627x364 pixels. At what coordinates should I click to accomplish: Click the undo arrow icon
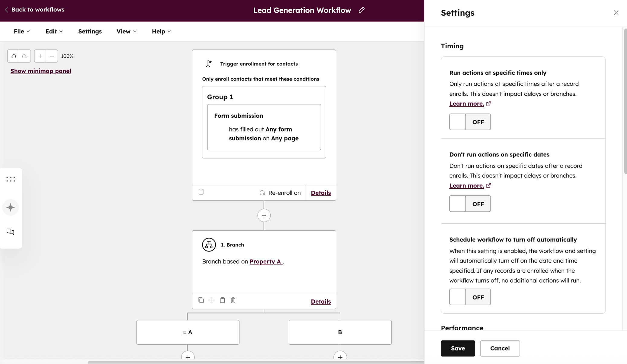pos(13,56)
